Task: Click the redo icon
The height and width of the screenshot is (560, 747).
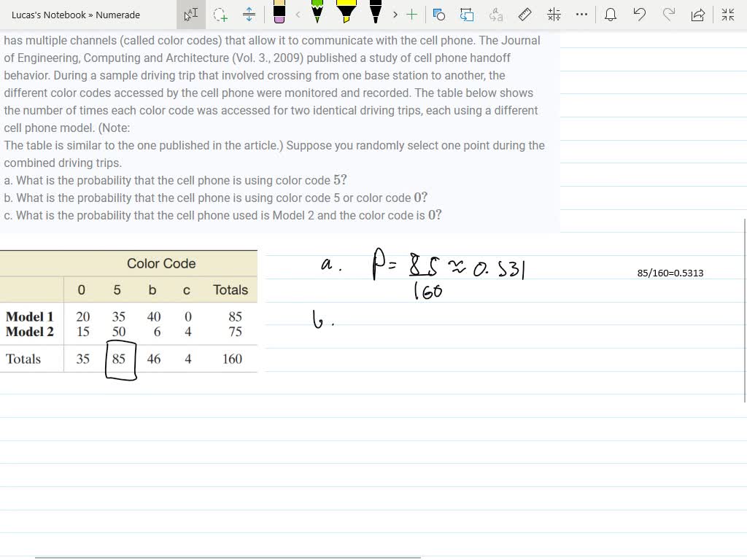Action: pyautogui.click(x=668, y=15)
